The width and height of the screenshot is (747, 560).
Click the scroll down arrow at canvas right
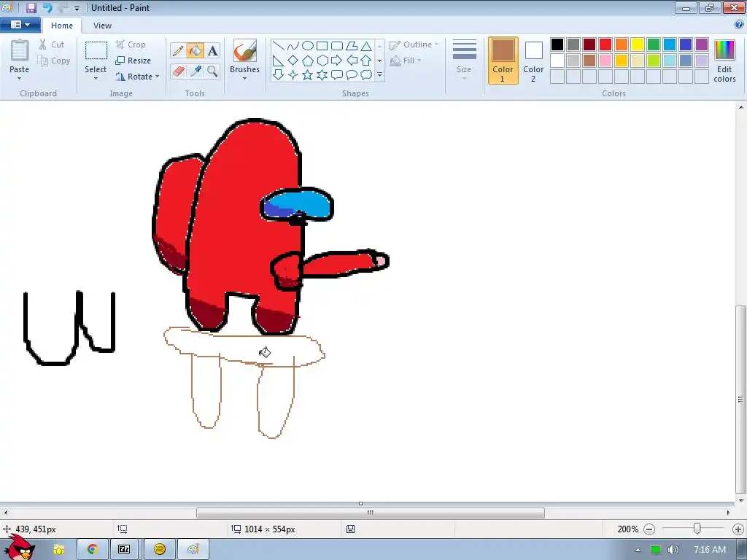click(x=740, y=500)
